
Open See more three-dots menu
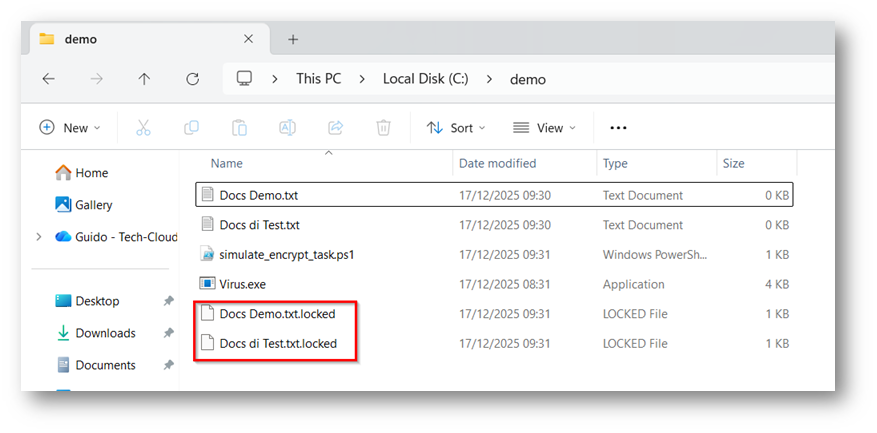[x=618, y=128]
